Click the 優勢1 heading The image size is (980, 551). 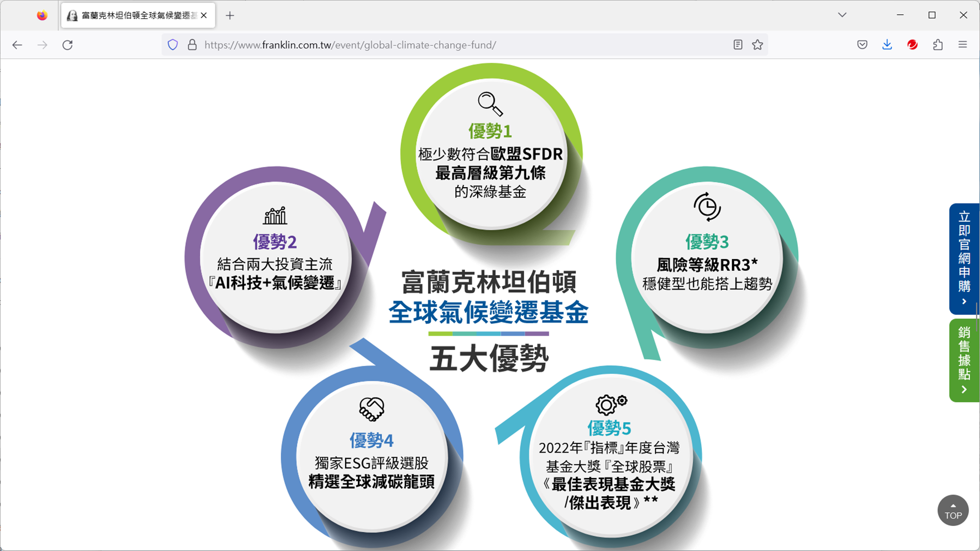tap(490, 131)
